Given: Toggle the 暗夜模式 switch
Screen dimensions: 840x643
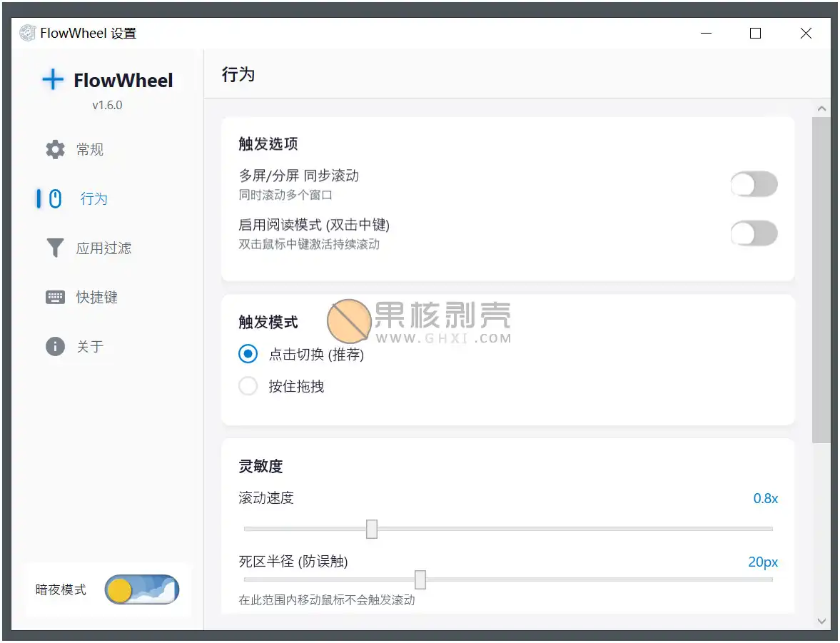Looking at the screenshot, I should click(x=141, y=589).
